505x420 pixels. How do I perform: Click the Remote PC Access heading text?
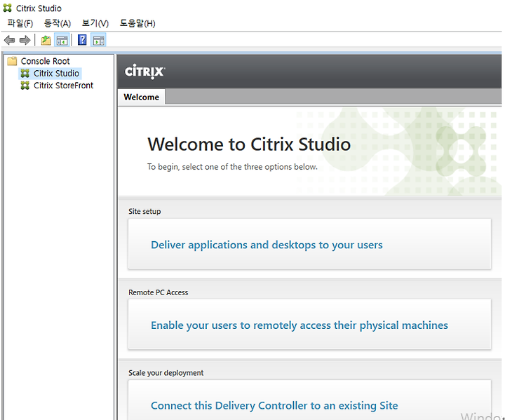[158, 292]
